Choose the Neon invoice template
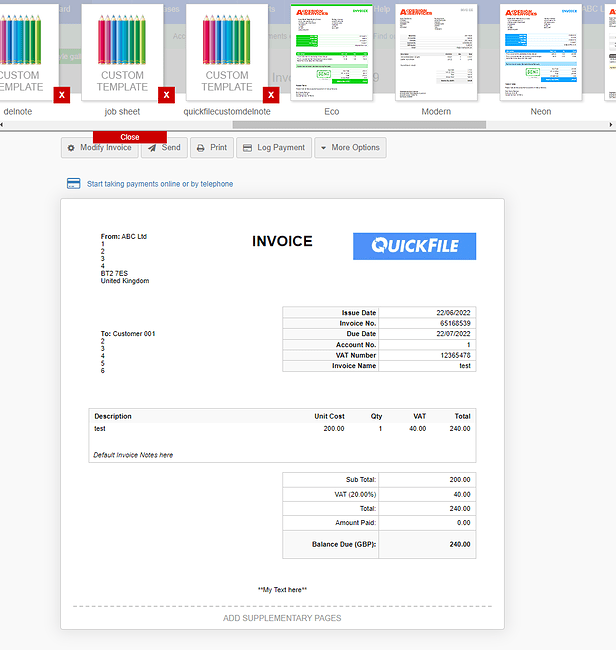Viewport: 616px width, 650px height. click(541, 52)
